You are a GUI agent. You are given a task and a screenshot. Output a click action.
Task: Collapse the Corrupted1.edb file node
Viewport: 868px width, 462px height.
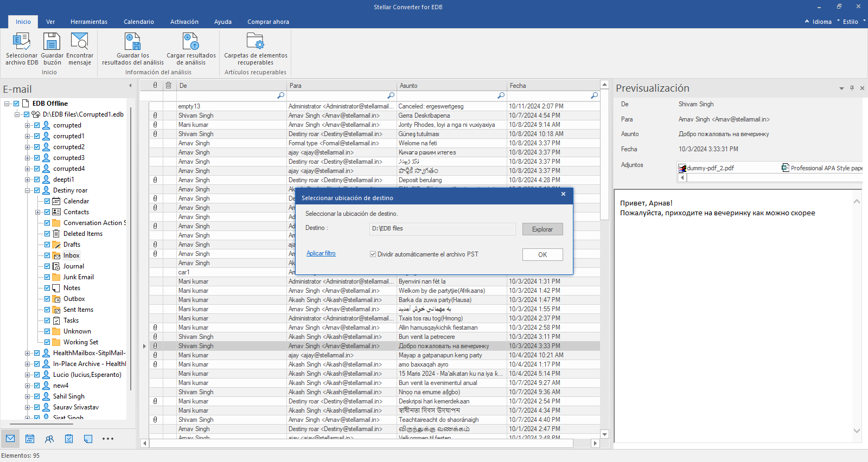click(17, 114)
